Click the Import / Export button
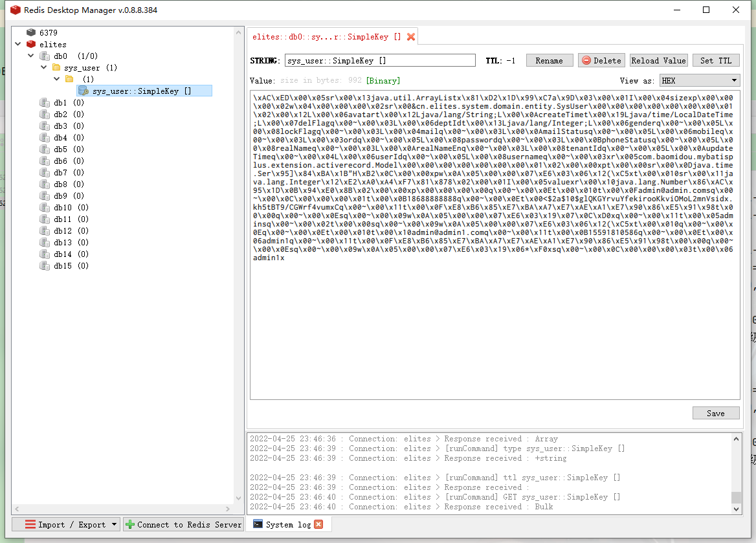756x543 pixels. click(65, 524)
